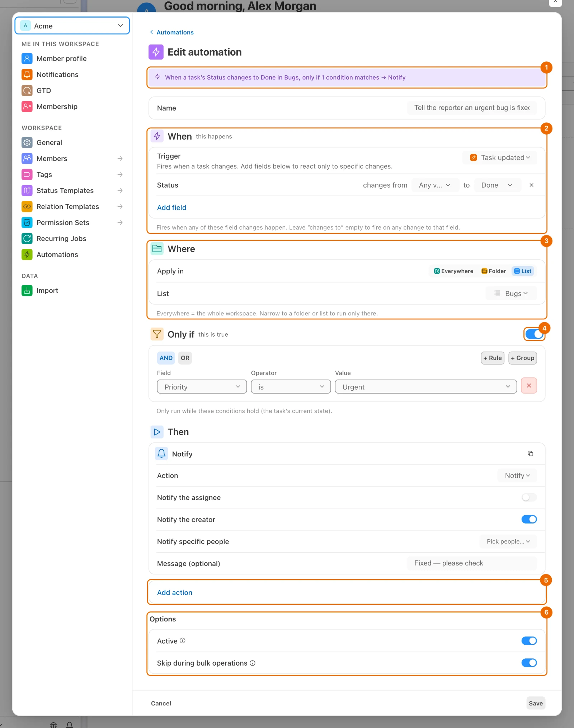Select the OR logic operator
The width and height of the screenshot is (574, 728).
185,358
